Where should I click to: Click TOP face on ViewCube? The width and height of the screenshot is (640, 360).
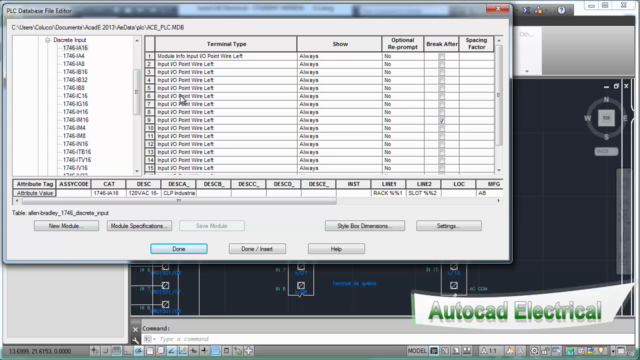606,118
